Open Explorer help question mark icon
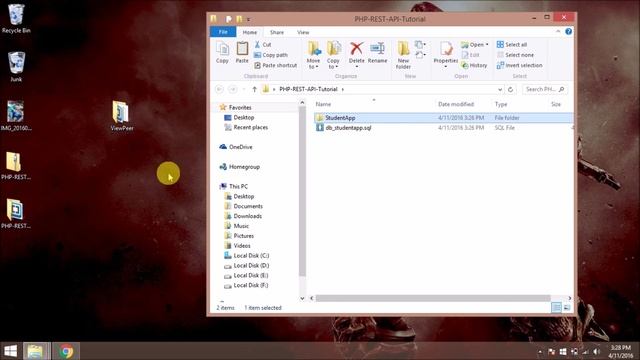640x360 pixels. click(568, 31)
